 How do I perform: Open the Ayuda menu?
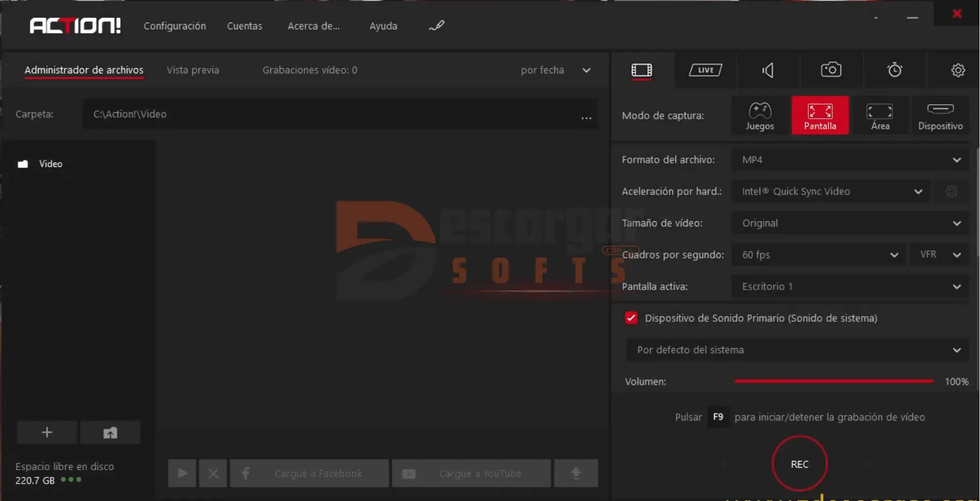[383, 26]
